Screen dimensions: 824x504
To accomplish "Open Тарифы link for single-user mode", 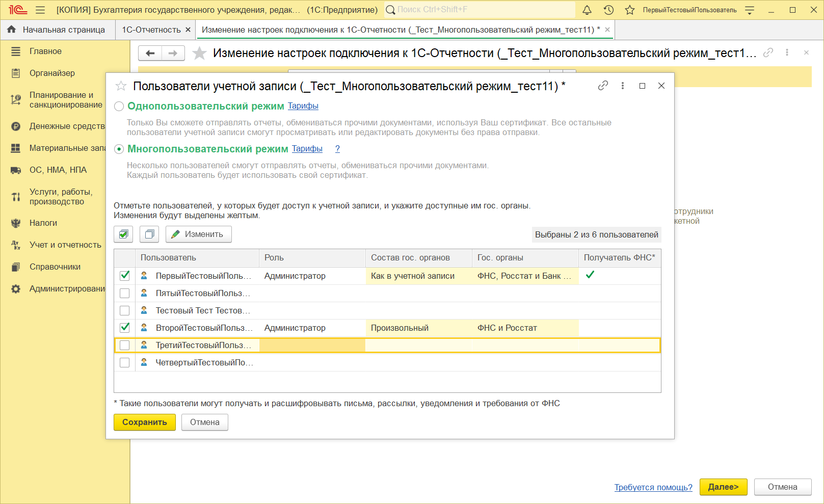I will pos(303,106).
